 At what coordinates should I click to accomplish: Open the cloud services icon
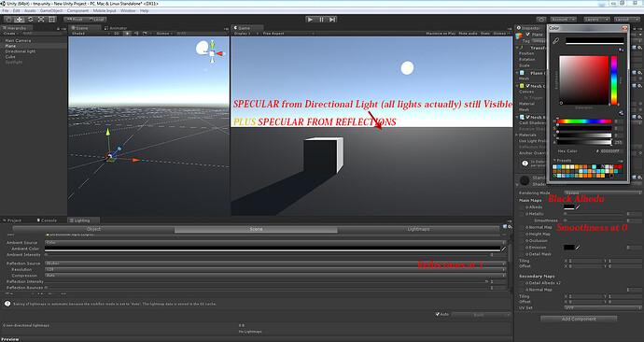[x=541, y=20]
